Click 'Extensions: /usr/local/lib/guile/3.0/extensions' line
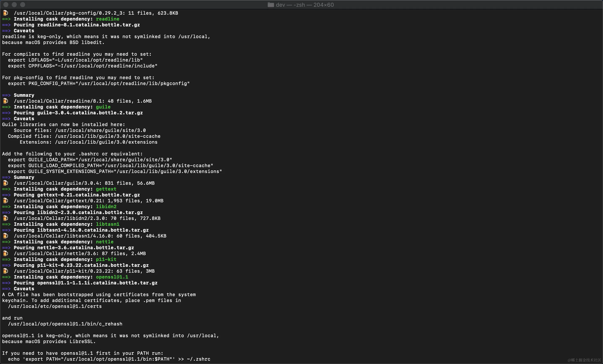Viewport: 603px width, 364px height. (89, 142)
